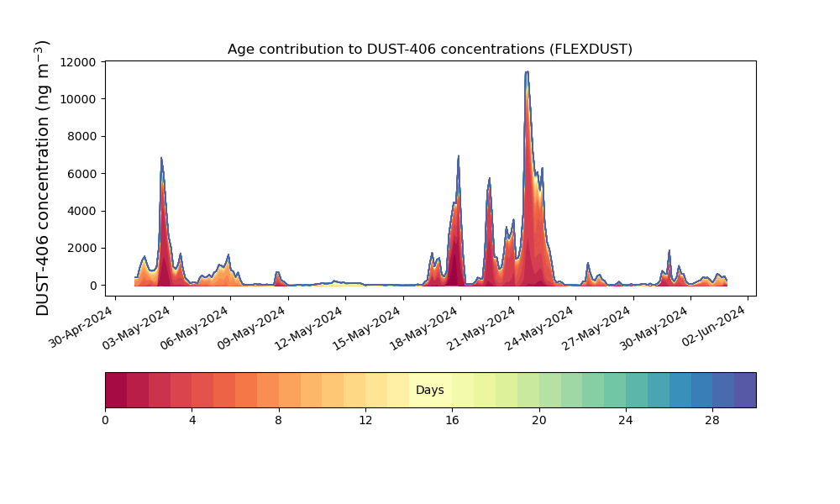Click the x-axis date 12-May-2024
Screen dimensions: 840x504
tap(311, 327)
